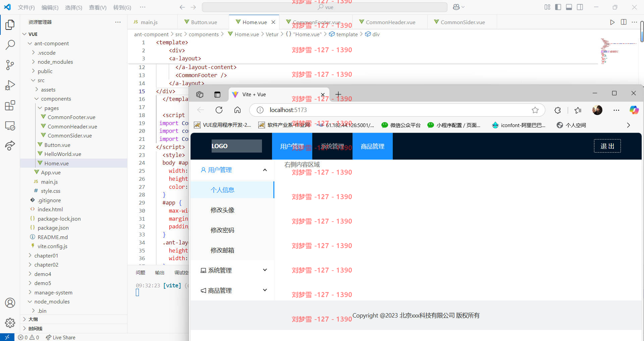The image size is (644, 341).
Task: Open editor More Actions ellipsis
Action: tap(634, 22)
